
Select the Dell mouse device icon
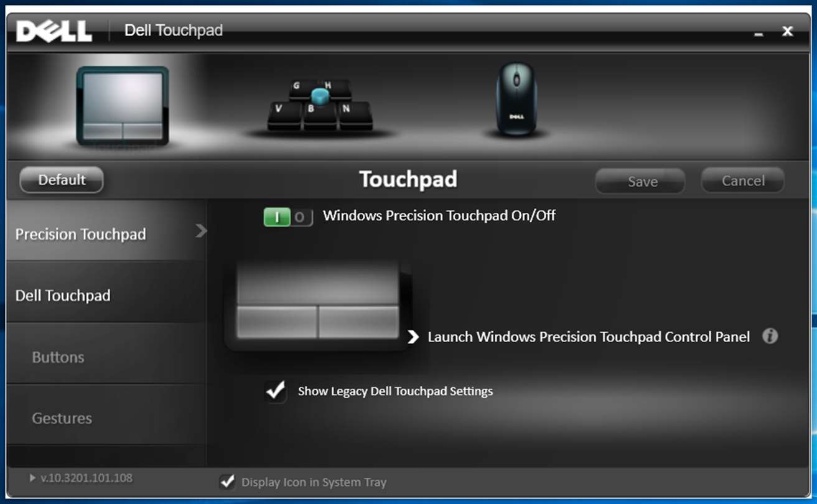[516, 98]
